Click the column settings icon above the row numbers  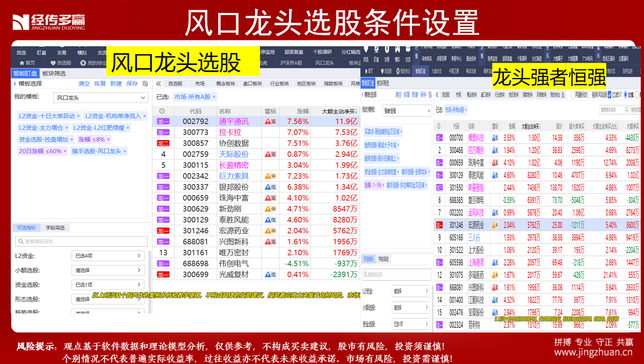[163, 111]
